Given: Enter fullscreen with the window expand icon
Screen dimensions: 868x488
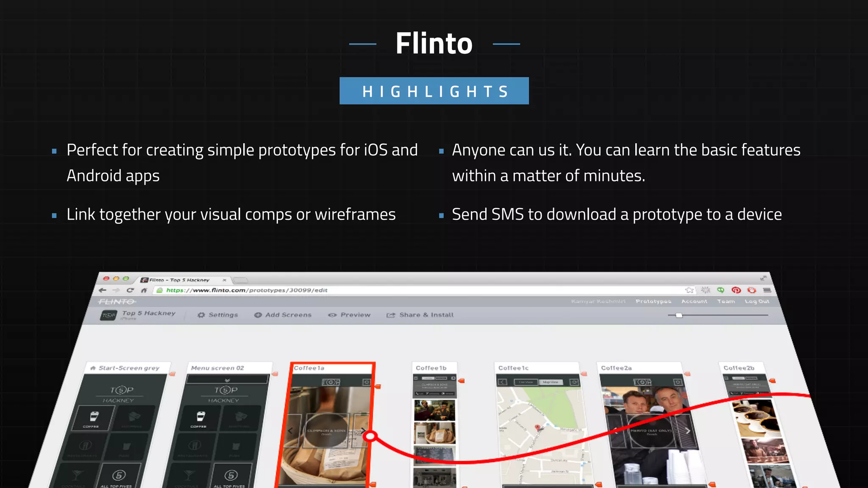Looking at the screenshot, I should [763, 278].
